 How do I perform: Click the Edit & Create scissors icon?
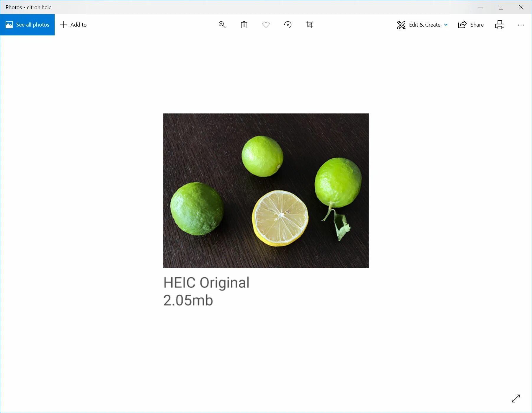point(401,25)
